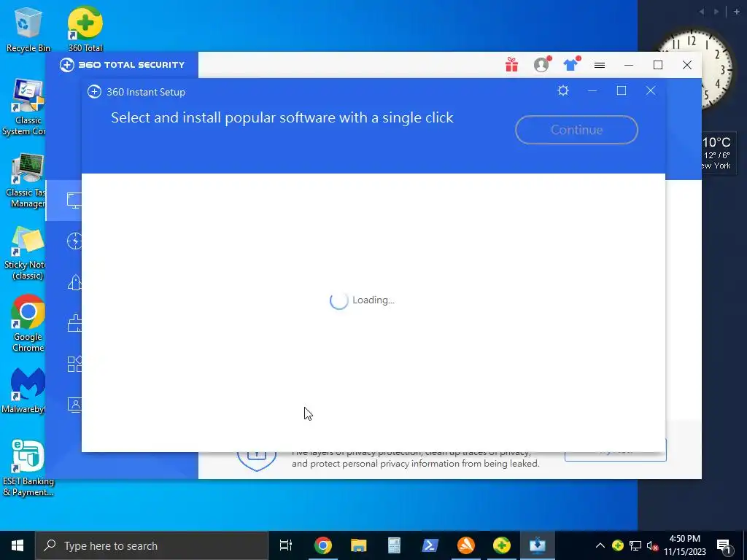Viewport: 747px width, 560px height.
Task: Open the taskbar clock and date
Action: click(684, 545)
